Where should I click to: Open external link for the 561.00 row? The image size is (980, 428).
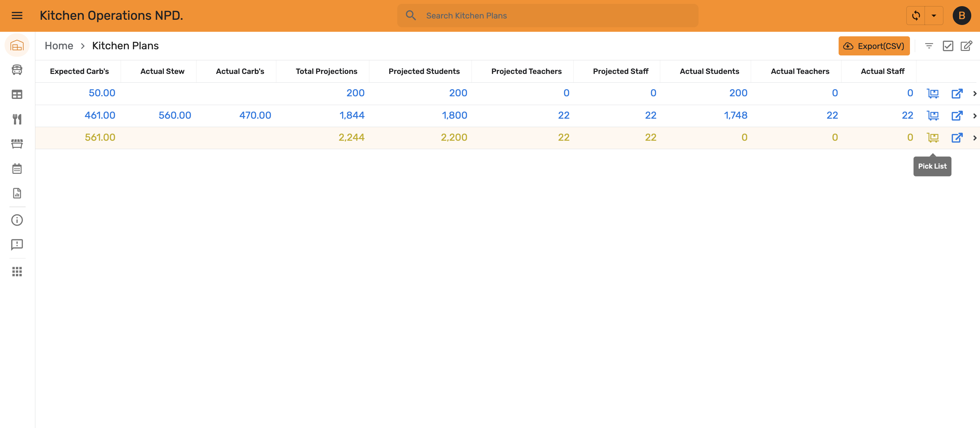[957, 137]
